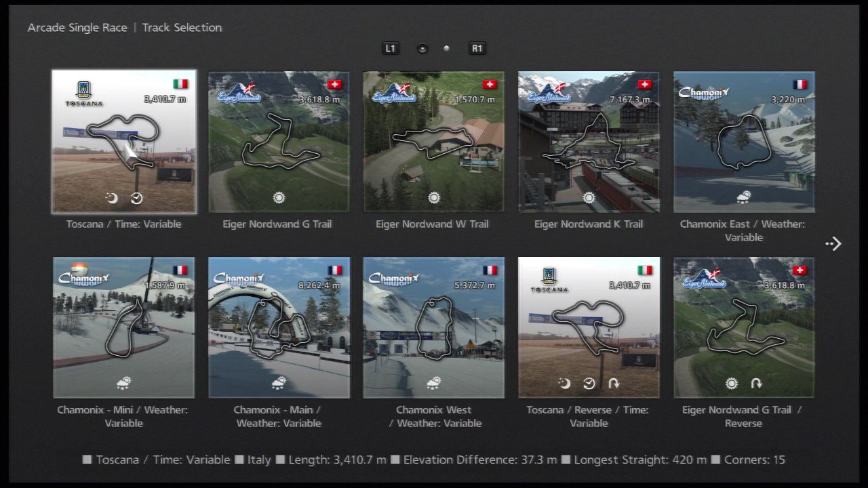Image resolution: width=868 pixels, height=488 pixels.
Task: Click the French flag on Chamonix East card
Action: point(800,85)
